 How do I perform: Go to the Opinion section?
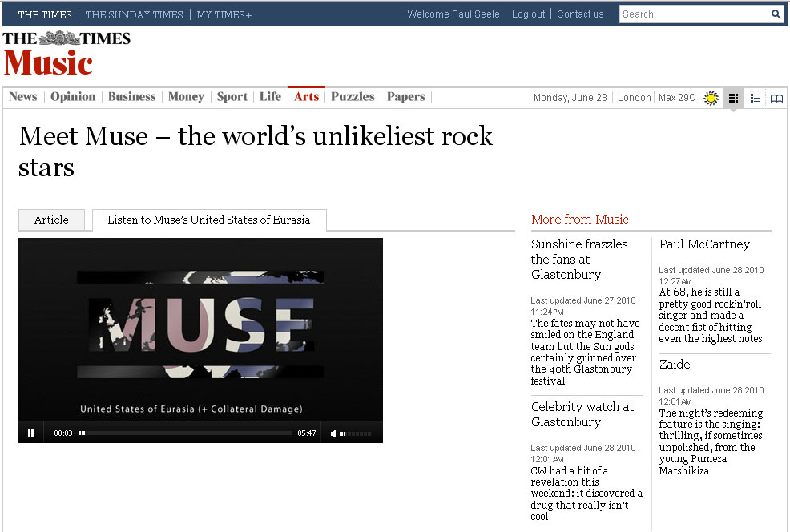73,97
